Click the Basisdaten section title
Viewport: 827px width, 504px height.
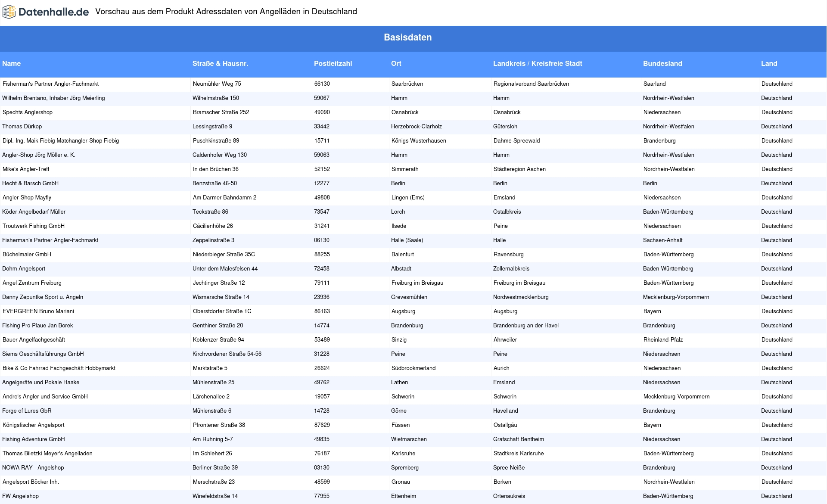coord(408,37)
